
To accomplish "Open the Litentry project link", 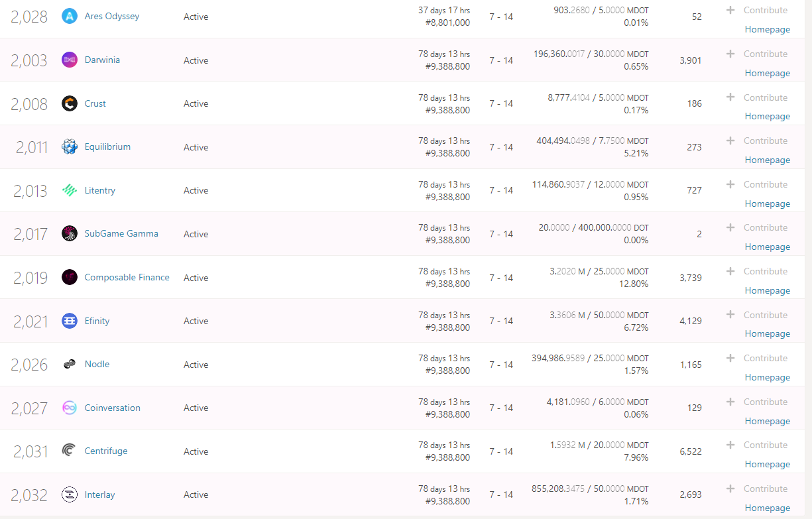I will click(100, 190).
